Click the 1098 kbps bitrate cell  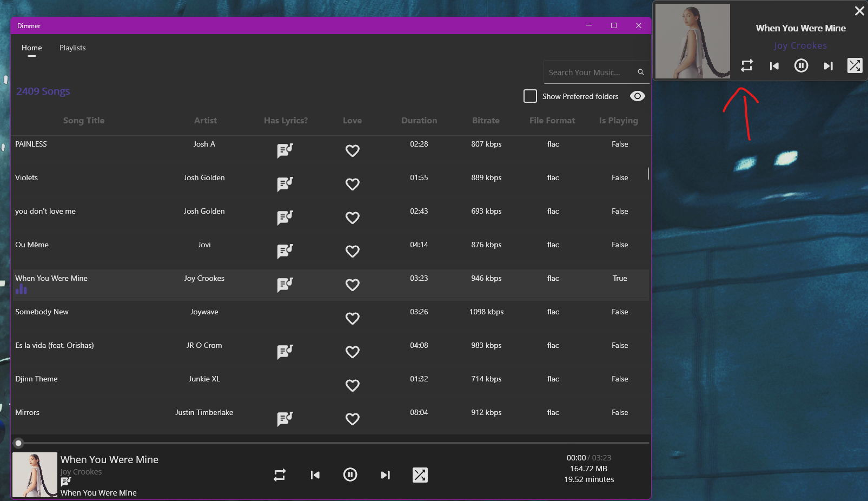click(x=487, y=312)
